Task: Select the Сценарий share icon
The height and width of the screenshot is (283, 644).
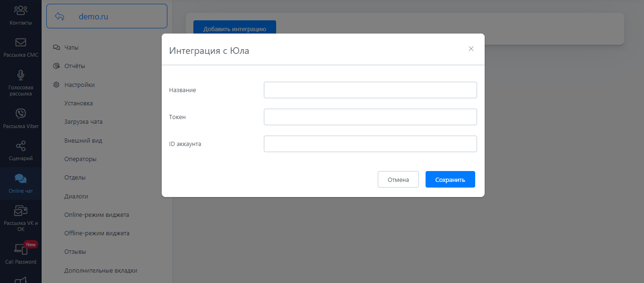Action: [x=20, y=146]
